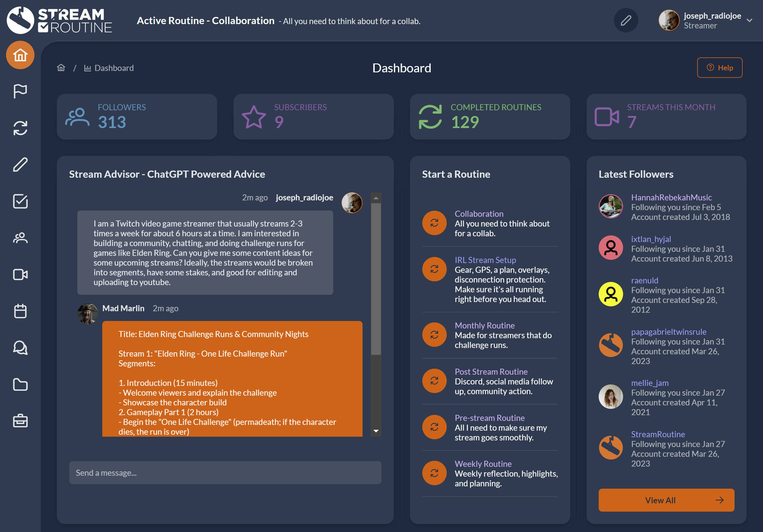Click the chat scrollbar down arrow
763x532 pixels.
[376, 431]
